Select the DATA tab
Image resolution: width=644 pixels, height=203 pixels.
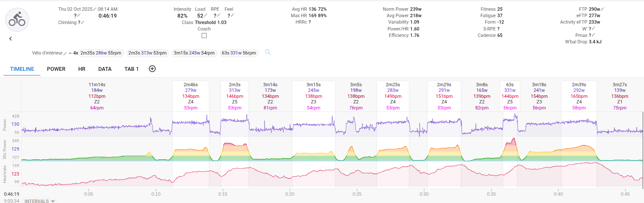pos(105,69)
